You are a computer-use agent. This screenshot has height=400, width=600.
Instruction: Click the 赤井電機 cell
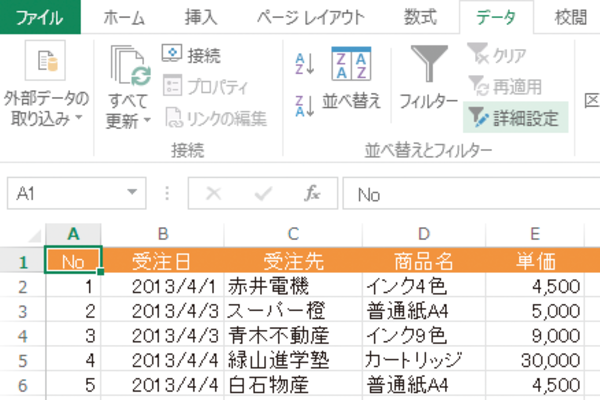coord(293,286)
